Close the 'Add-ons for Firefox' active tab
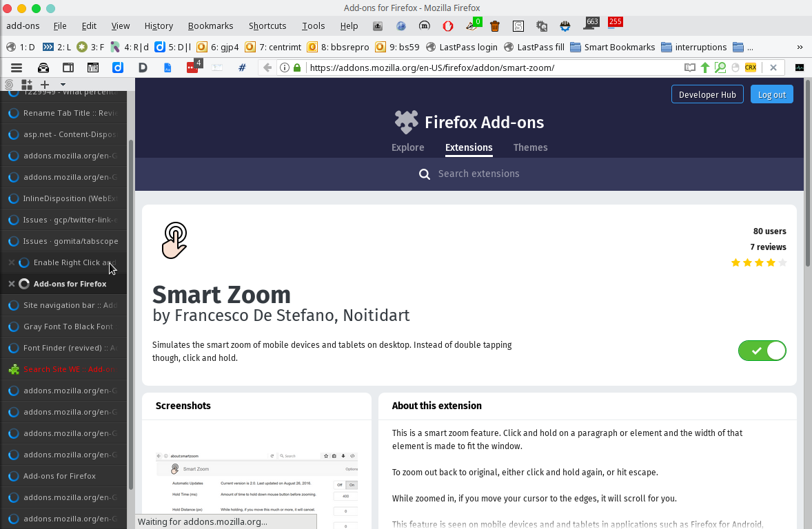 click(12, 284)
